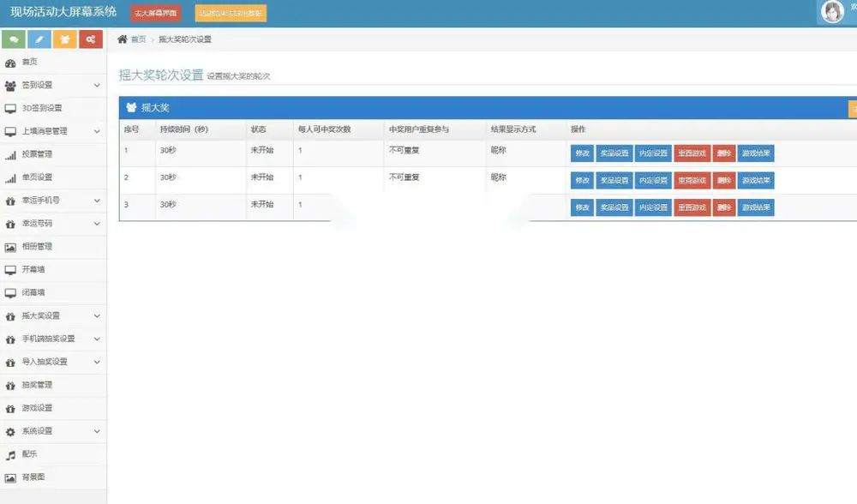Click the bar-chart icon beside 投票管理
Viewport: 857px width, 504px height.
click(10, 154)
